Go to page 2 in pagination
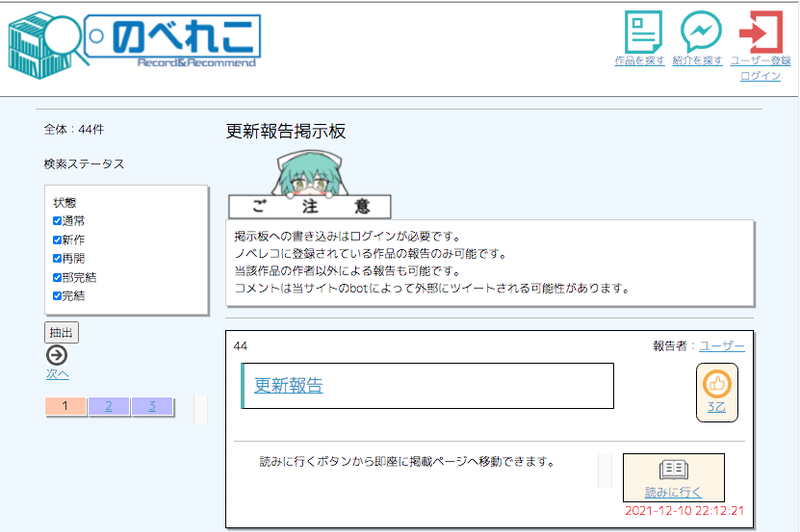Image resolution: width=800 pixels, height=532 pixels. (x=109, y=406)
